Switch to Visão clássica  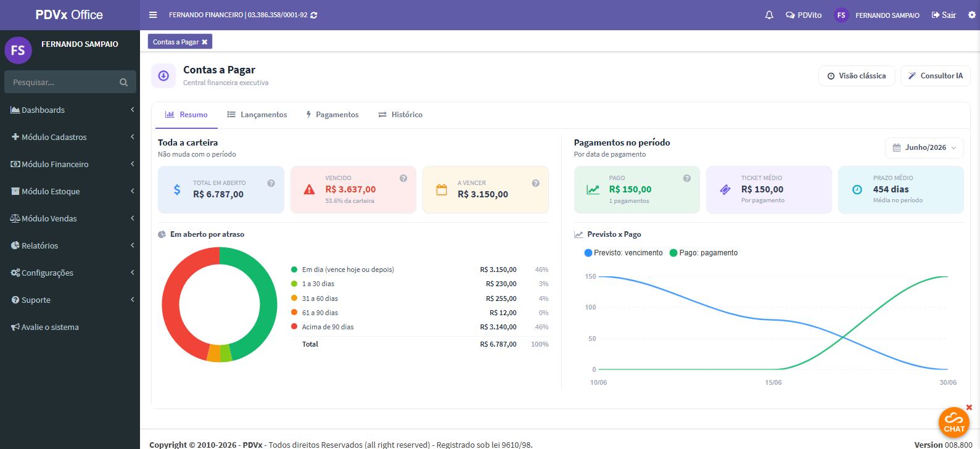click(857, 76)
